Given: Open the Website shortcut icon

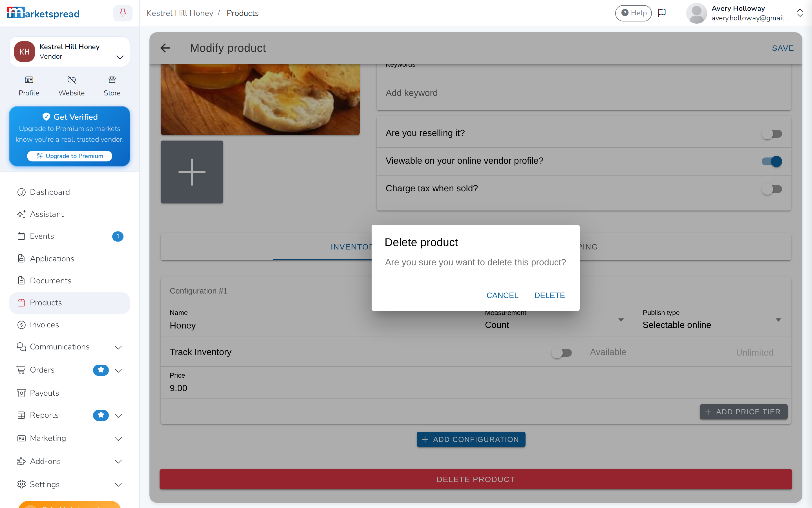Looking at the screenshot, I should (x=71, y=86).
